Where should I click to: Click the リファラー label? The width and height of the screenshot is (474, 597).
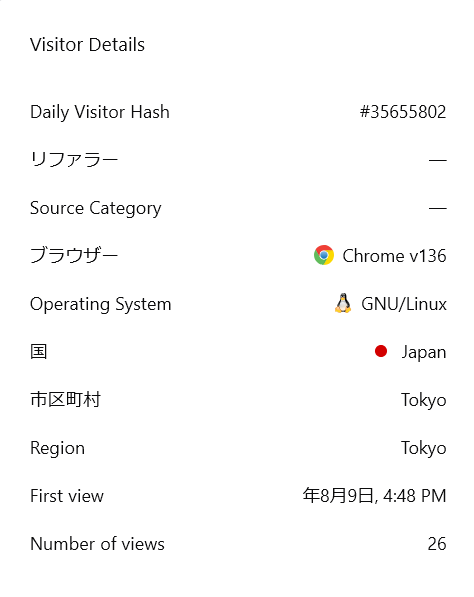(x=74, y=159)
